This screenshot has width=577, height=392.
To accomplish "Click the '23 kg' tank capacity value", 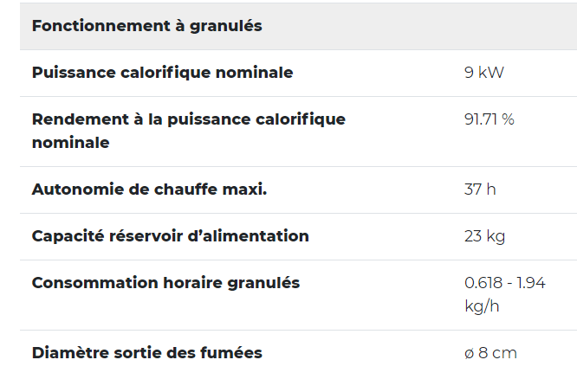I will (x=484, y=236).
